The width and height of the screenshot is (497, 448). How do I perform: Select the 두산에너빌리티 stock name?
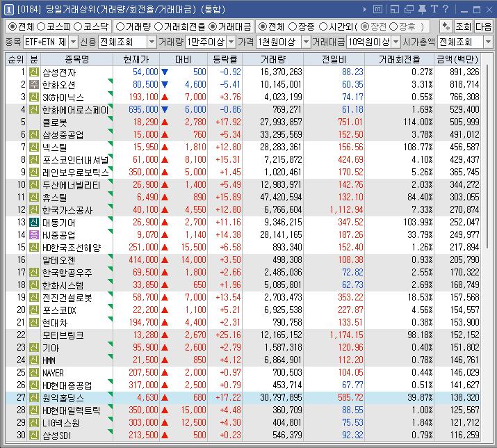[72, 185]
